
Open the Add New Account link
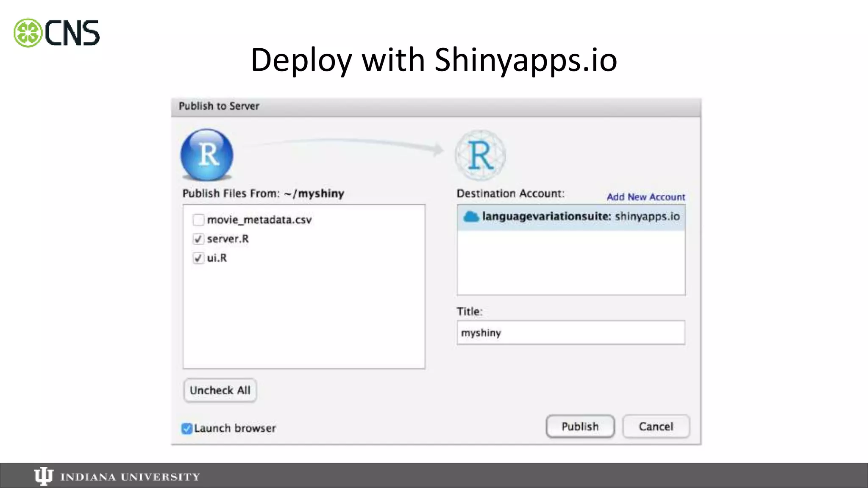[x=646, y=197]
